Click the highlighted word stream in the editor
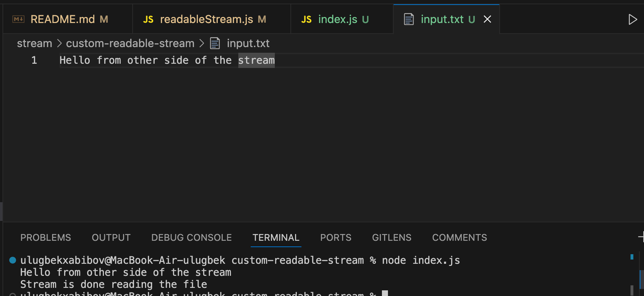The height and width of the screenshot is (296, 644). coord(256,60)
